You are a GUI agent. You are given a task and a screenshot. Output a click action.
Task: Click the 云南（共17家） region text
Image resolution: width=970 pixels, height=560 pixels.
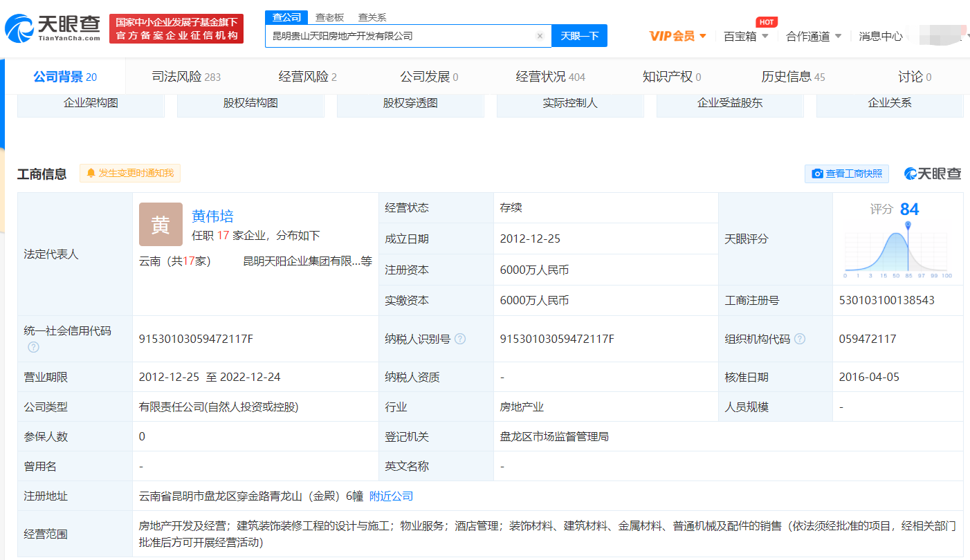point(175,261)
